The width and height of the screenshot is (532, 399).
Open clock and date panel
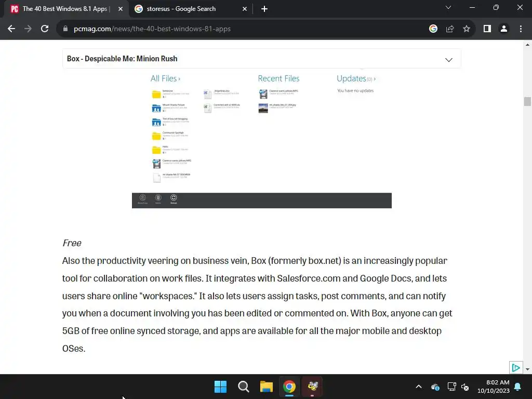click(x=494, y=387)
